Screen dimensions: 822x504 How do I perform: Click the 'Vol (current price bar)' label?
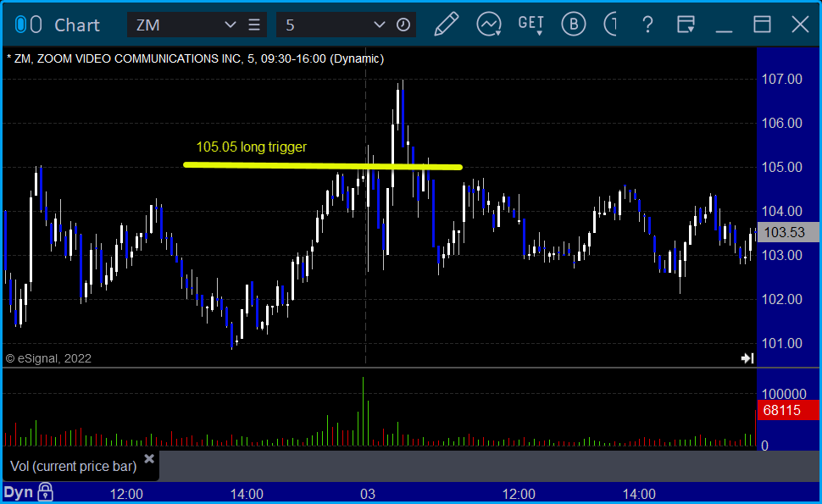coord(74,466)
